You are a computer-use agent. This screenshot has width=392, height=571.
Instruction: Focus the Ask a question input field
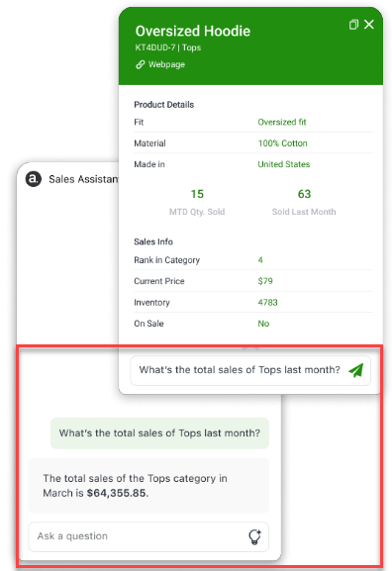coord(148,536)
